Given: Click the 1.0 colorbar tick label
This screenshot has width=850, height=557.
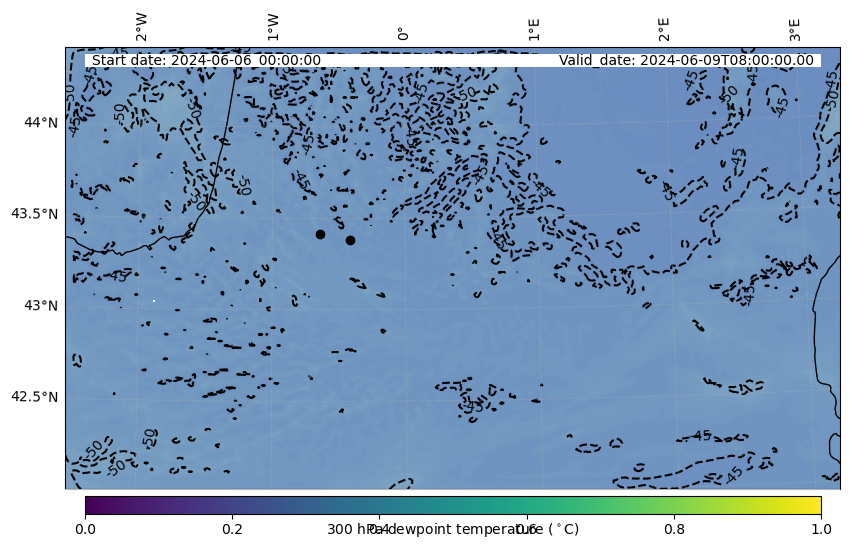Looking at the screenshot, I should [820, 529].
